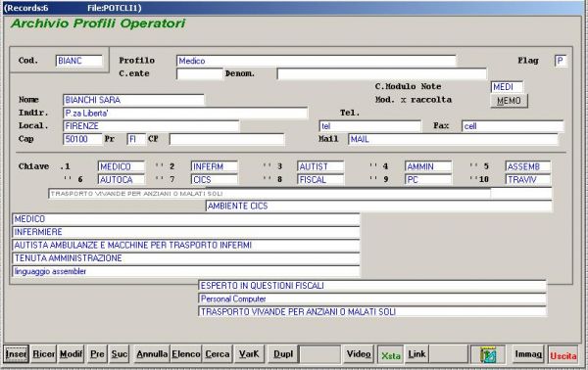Viewport: 588px width, 370px height.
Task: Click the blank button right of Link
Action: point(449,354)
